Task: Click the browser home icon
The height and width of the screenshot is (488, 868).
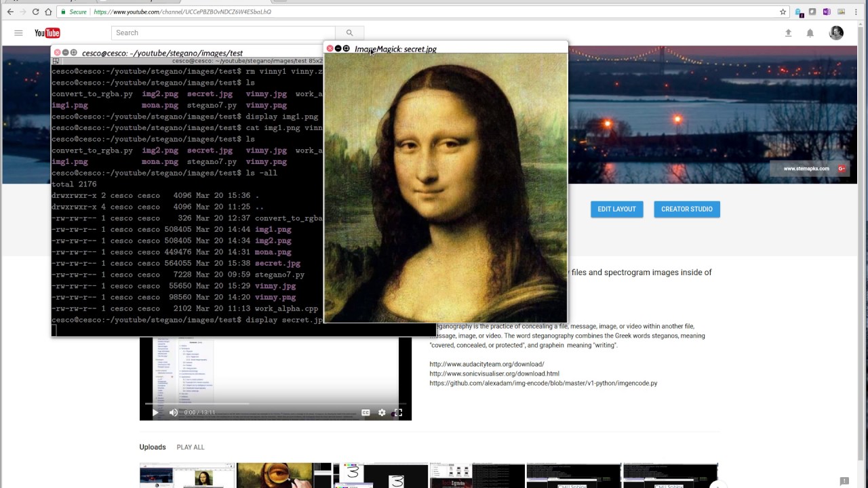Action: tap(48, 12)
